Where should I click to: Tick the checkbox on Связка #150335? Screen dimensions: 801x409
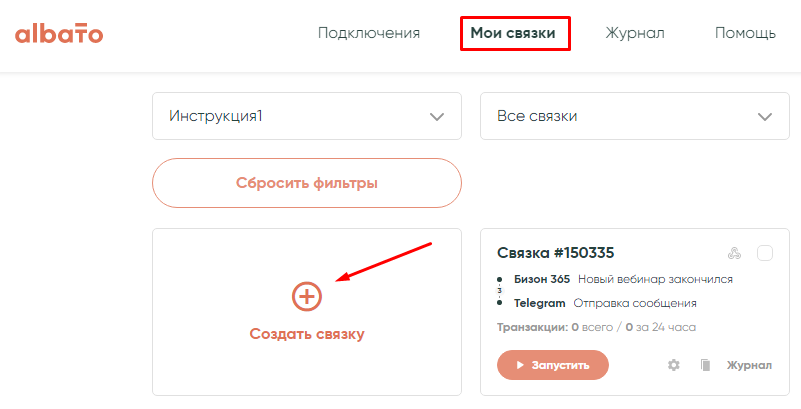(x=765, y=254)
